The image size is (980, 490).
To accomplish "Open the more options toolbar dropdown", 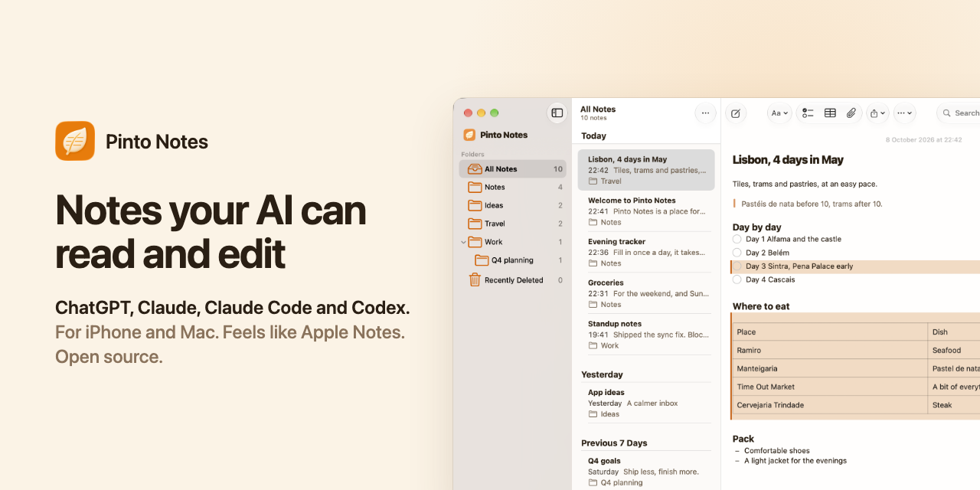I will tap(905, 113).
